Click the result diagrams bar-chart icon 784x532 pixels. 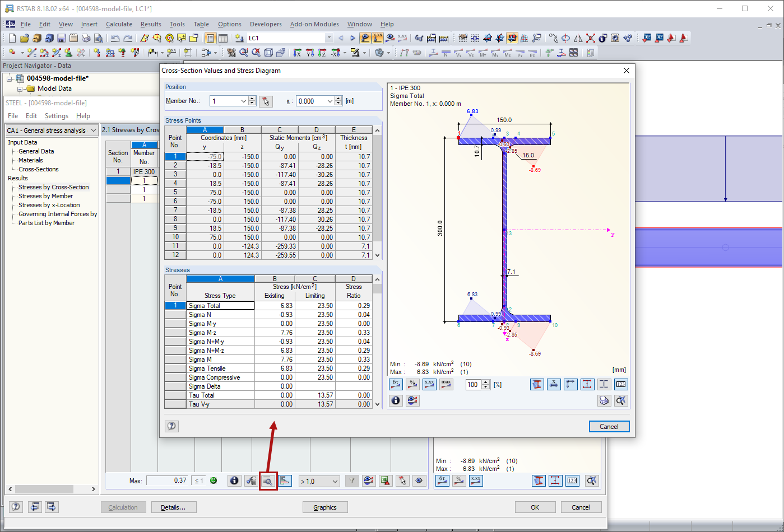pyautogui.click(x=285, y=480)
